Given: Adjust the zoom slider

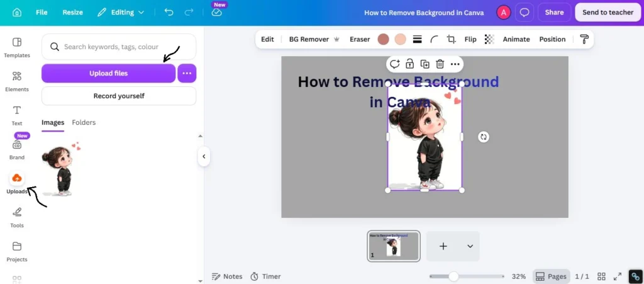Looking at the screenshot, I should [x=453, y=276].
